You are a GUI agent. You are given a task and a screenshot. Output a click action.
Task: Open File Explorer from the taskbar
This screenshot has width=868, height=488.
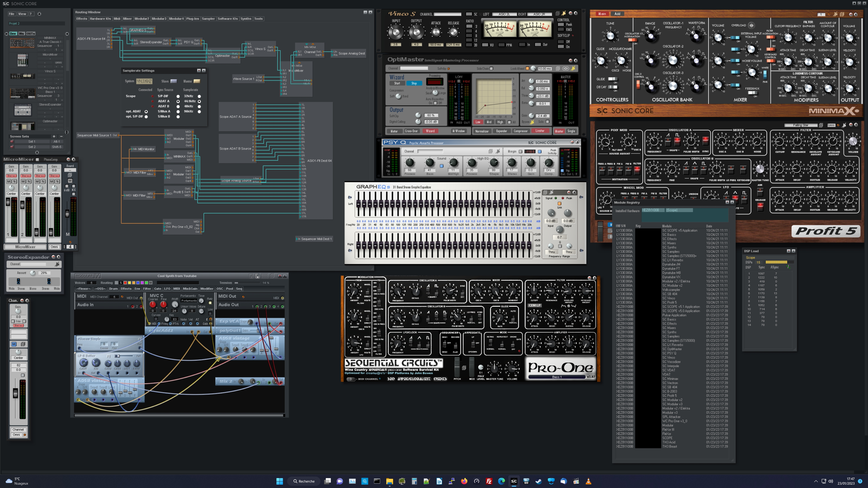(389, 481)
